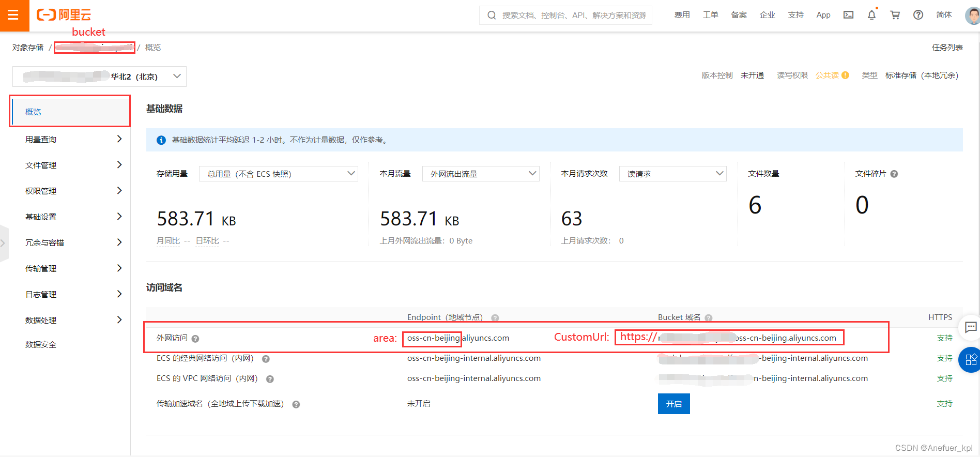Click the help icon beside Bucket 域名

click(x=708, y=318)
